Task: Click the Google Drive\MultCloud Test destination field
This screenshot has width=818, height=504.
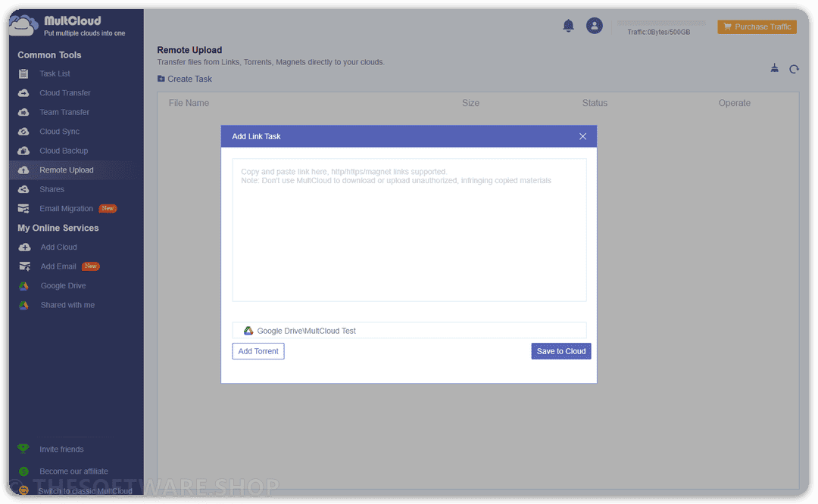Action: click(x=410, y=331)
